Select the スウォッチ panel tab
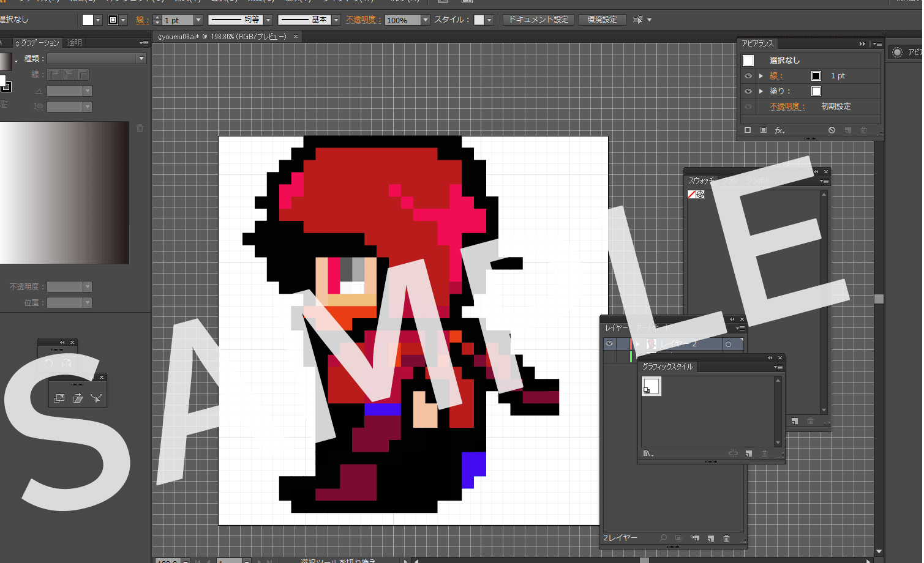The width and height of the screenshot is (924, 563). (702, 181)
